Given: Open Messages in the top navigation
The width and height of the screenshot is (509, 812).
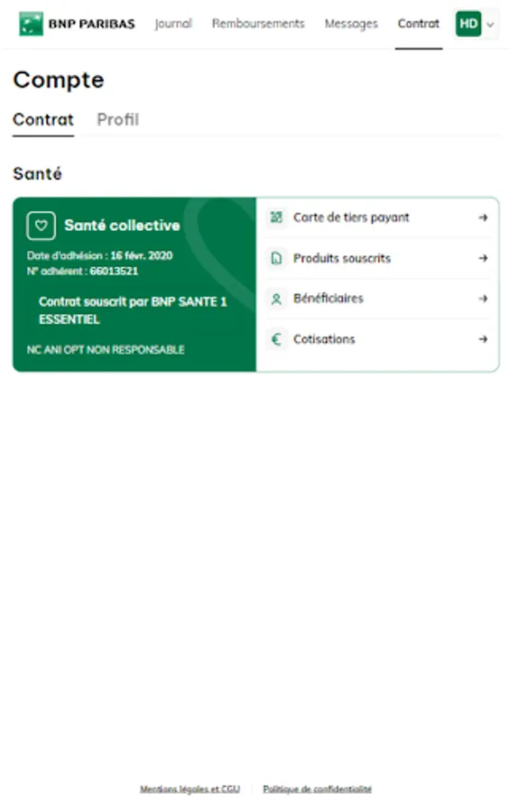Looking at the screenshot, I should 351,23.
